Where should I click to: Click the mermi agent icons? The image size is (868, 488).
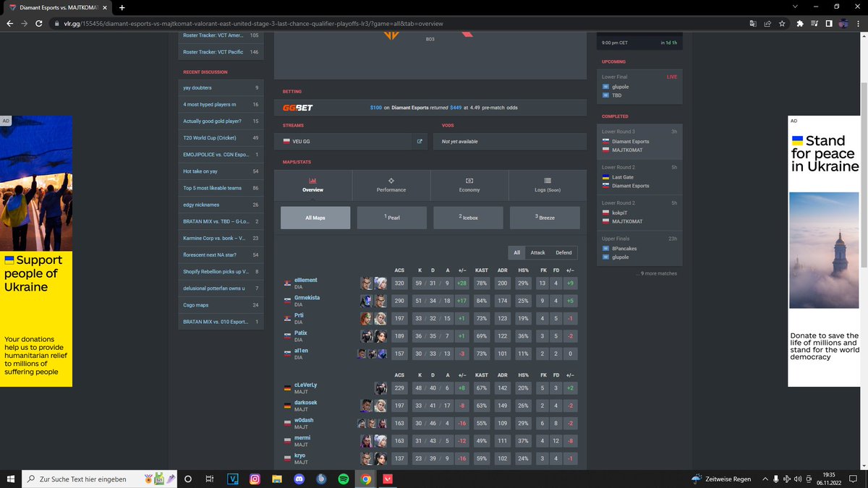pos(373,441)
